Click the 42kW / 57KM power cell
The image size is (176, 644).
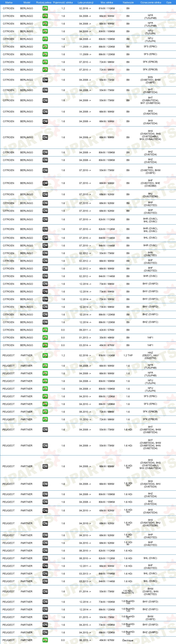pos(107,330)
